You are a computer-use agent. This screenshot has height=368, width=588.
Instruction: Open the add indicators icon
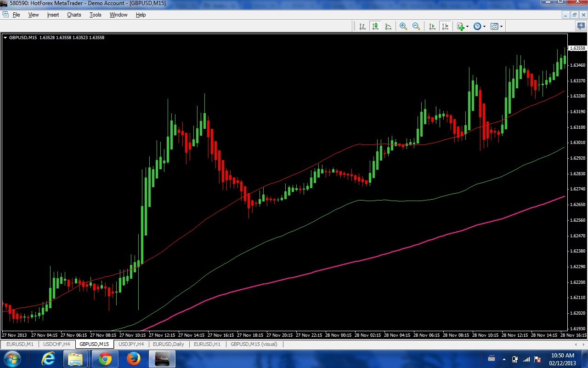pos(461,26)
